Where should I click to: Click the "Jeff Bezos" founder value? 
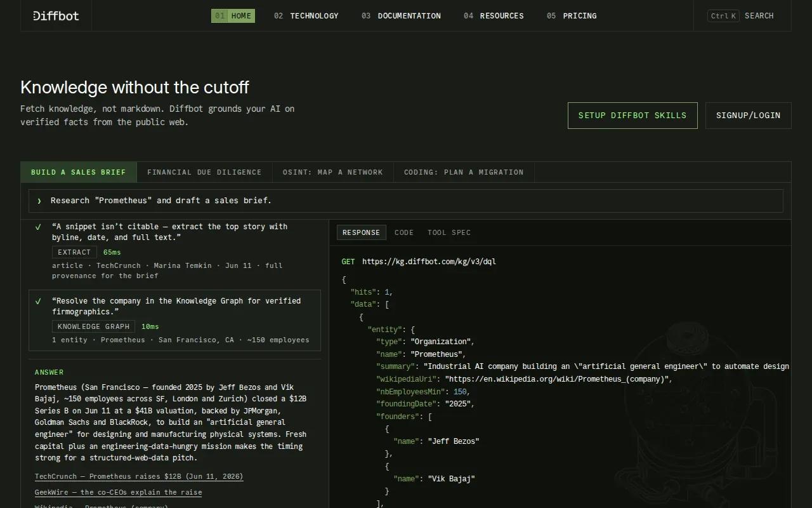click(454, 441)
